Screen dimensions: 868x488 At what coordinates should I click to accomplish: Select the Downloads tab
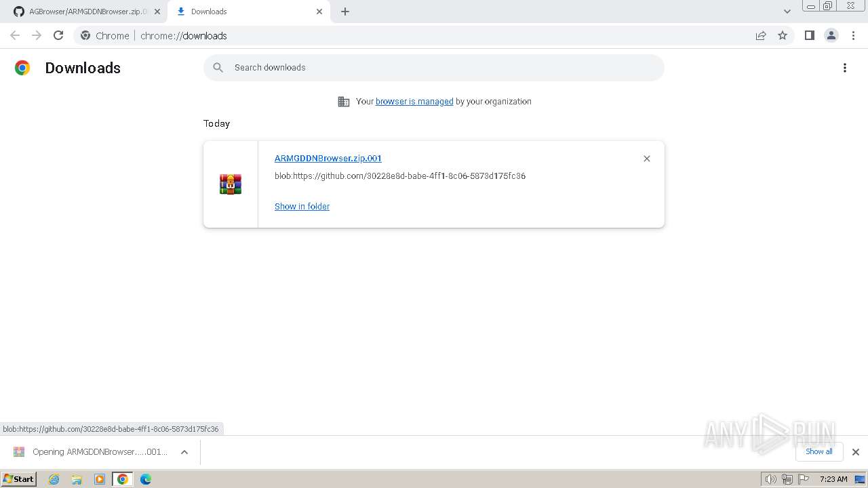[x=248, y=12]
